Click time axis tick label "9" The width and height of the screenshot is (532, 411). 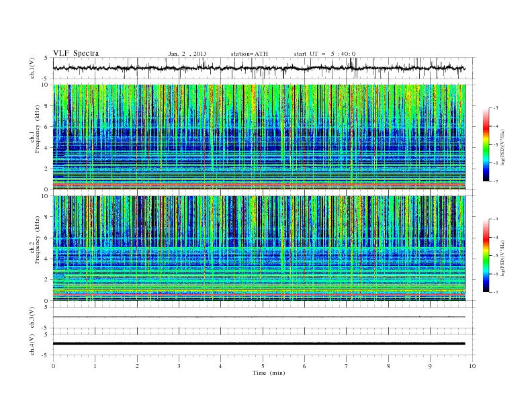point(430,366)
